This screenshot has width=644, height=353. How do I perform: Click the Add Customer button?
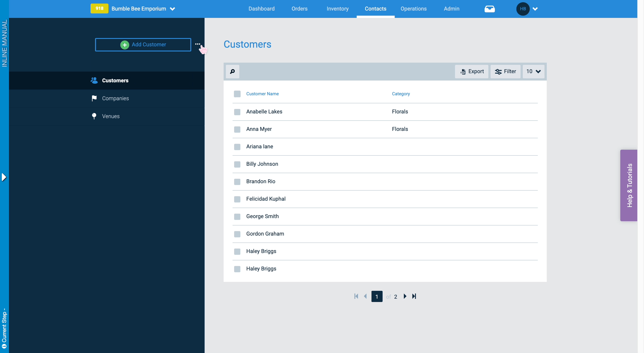click(x=143, y=45)
